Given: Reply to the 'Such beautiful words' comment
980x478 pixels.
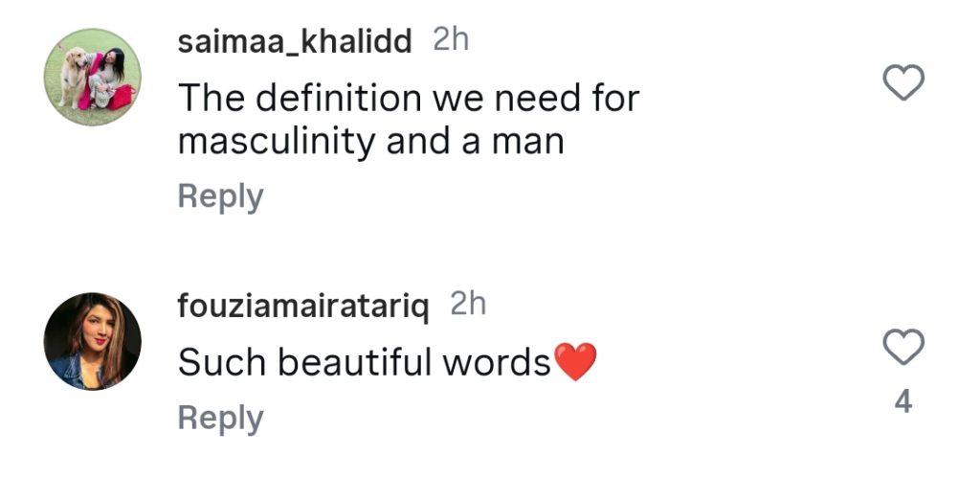Looking at the screenshot, I should tap(220, 418).
